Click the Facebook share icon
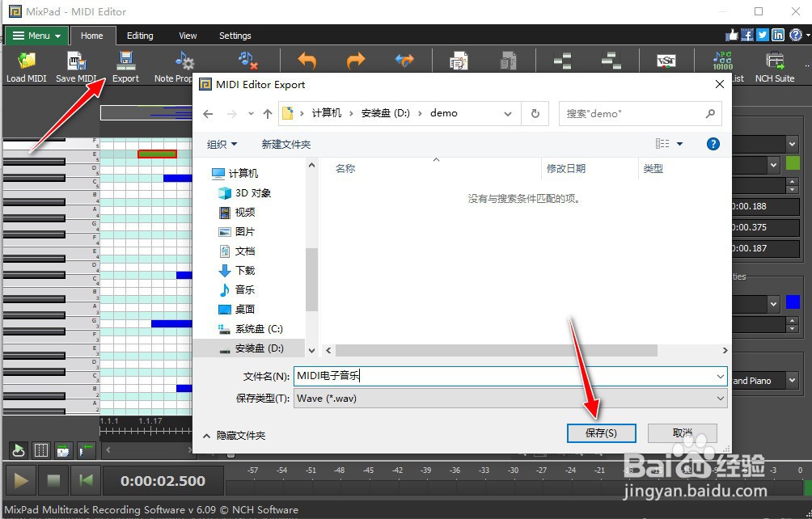The width and height of the screenshot is (812, 519). [x=747, y=35]
